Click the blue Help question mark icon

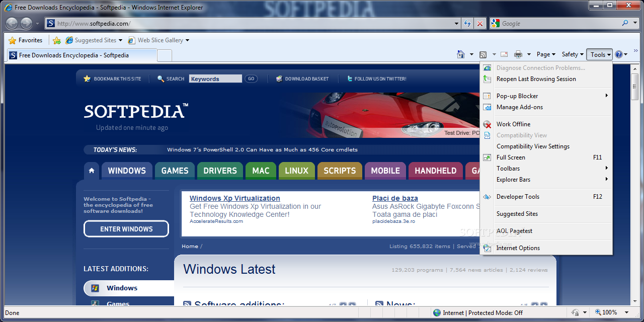click(x=619, y=54)
